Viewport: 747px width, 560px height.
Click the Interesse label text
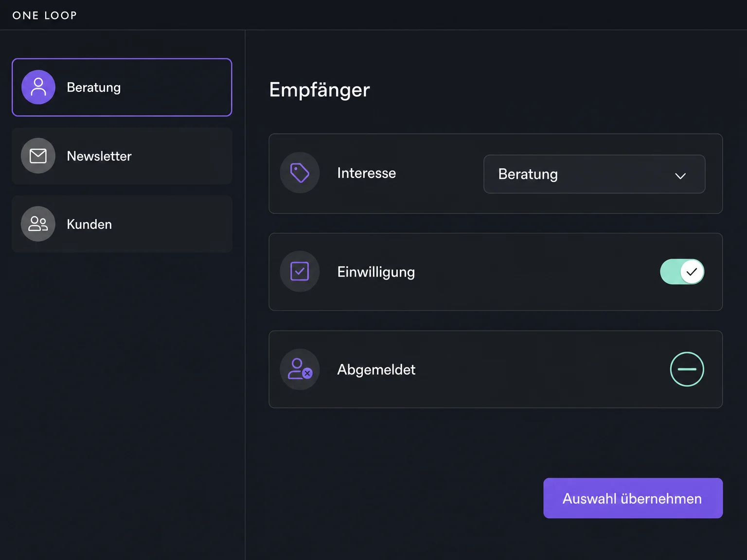pyautogui.click(x=367, y=173)
